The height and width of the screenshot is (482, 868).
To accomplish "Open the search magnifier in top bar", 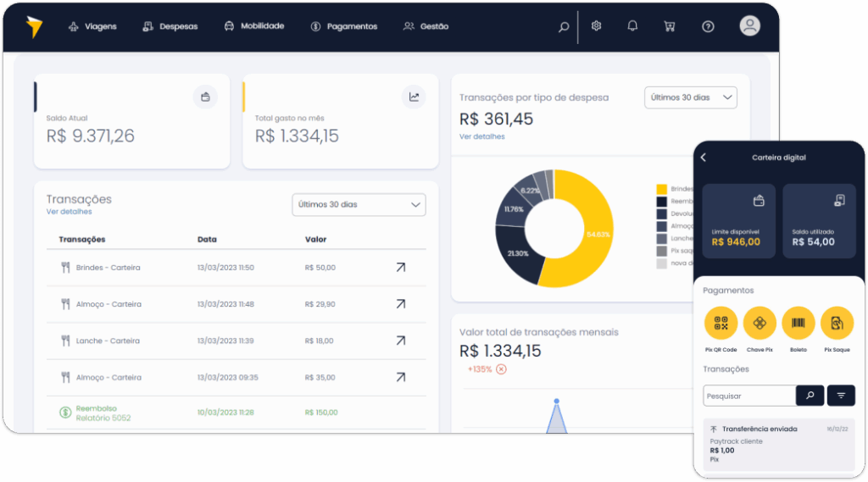I will [x=564, y=26].
